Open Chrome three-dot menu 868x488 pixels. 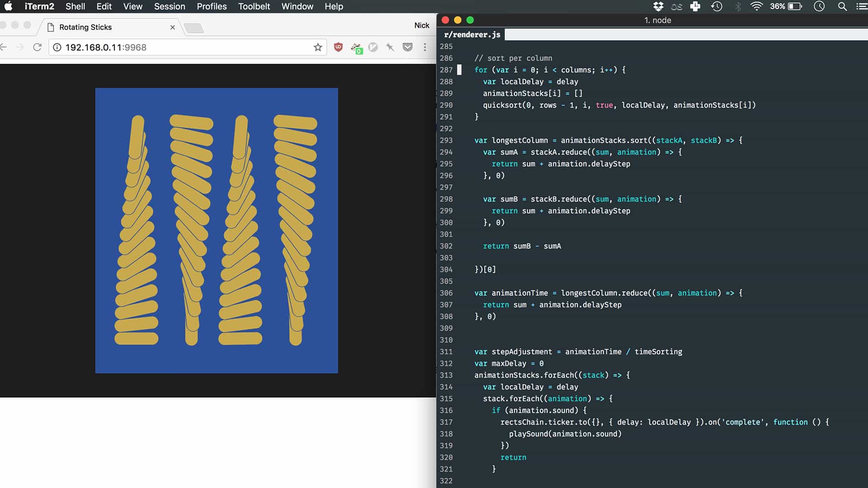pos(425,47)
